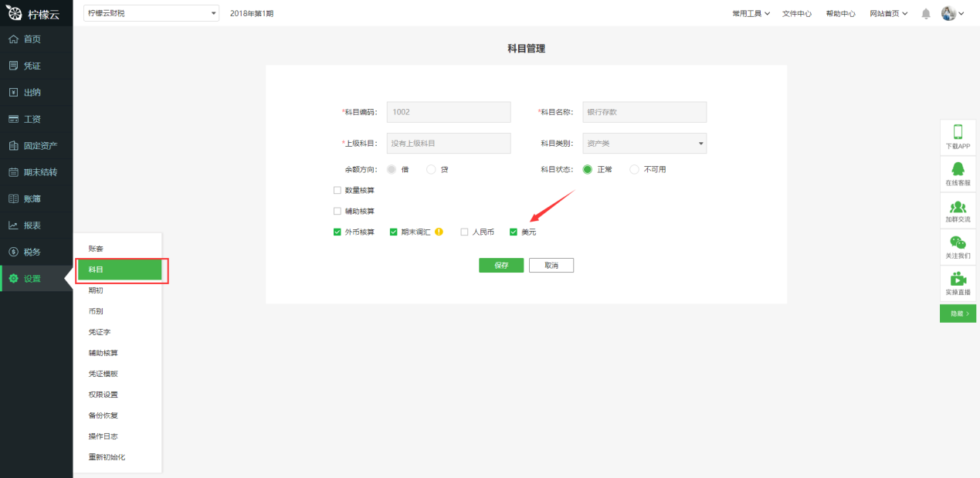Uncheck the 美元 currency checkbox
The image size is (980, 478).
click(x=514, y=232)
